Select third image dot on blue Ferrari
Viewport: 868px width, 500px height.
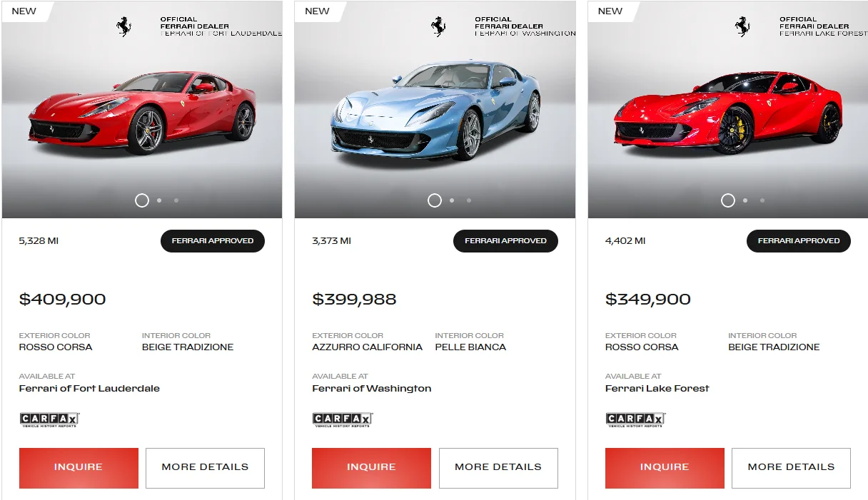point(469,200)
